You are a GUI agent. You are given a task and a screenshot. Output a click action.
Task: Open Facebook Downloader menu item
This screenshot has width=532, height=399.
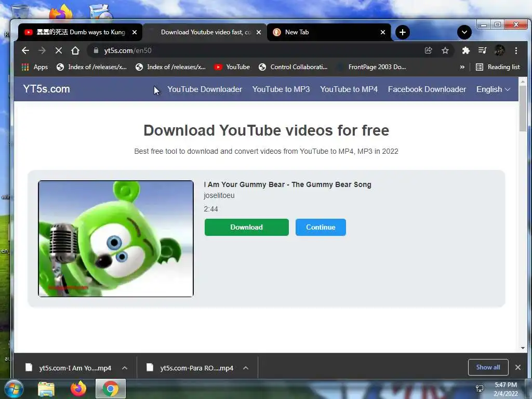[427, 89]
